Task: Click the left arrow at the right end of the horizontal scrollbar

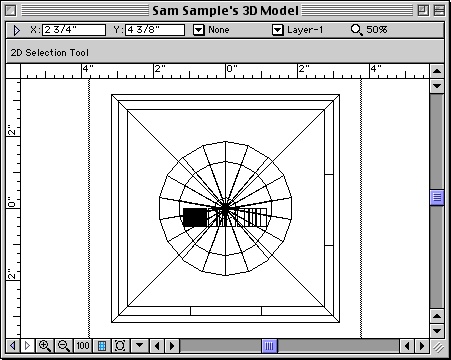Action: point(407,346)
